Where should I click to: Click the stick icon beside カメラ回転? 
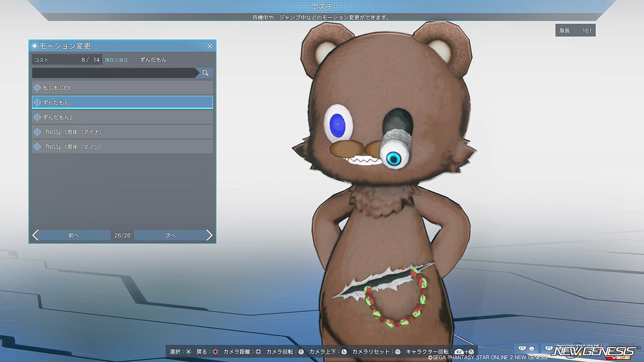301,352
